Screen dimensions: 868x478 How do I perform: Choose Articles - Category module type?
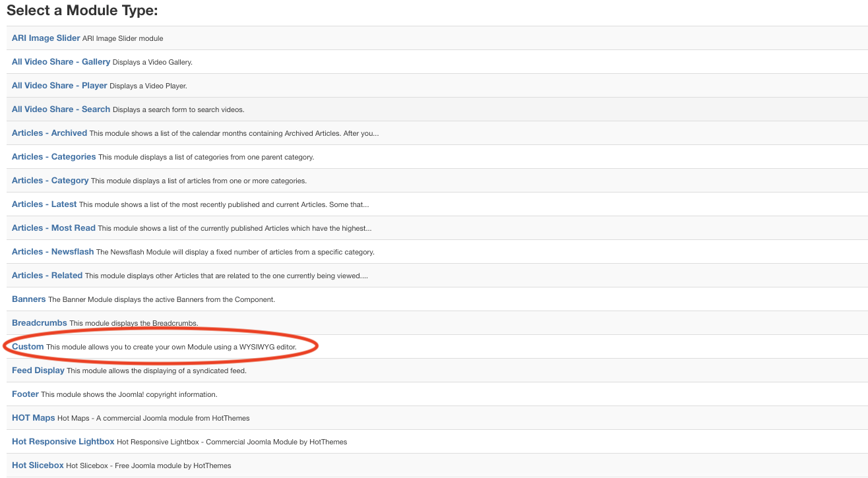click(x=50, y=181)
